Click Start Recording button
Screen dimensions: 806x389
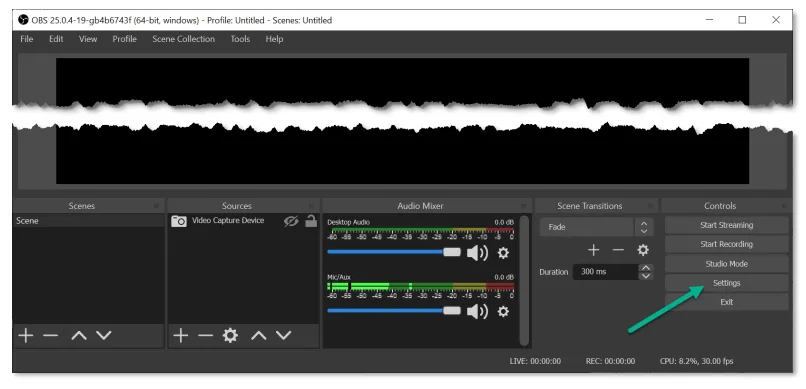point(726,244)
